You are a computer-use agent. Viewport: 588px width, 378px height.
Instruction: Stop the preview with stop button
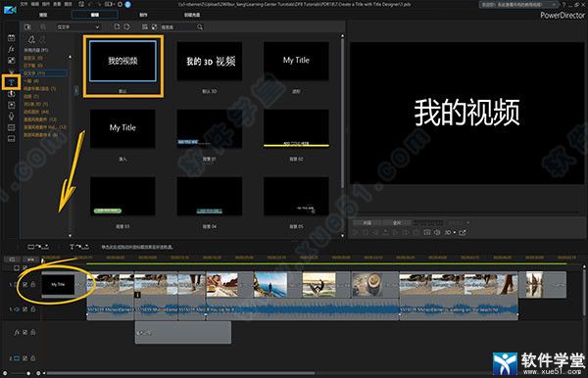pos(366,233)
